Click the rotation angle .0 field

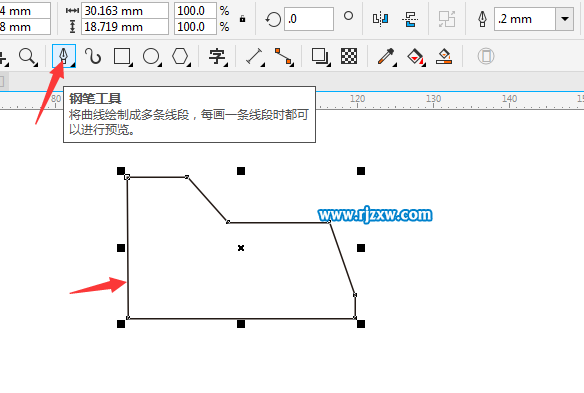(309, 19)
